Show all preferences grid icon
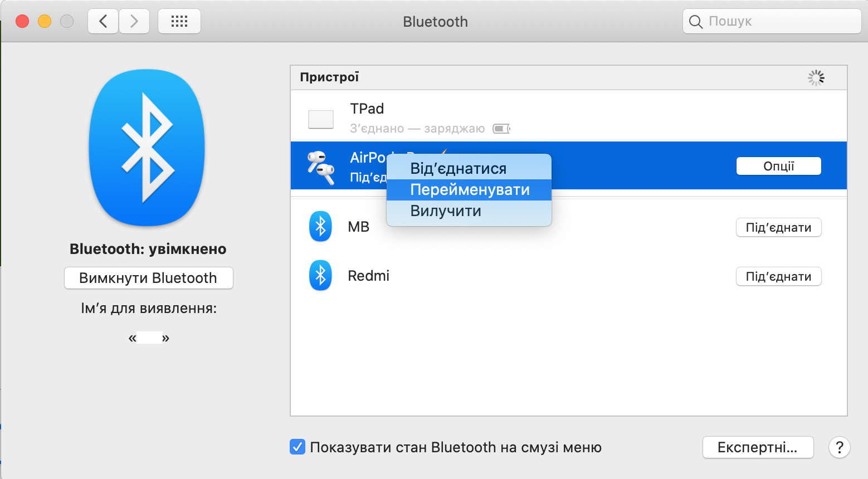The width and height of the screenshot is (868, 479). 179,21
